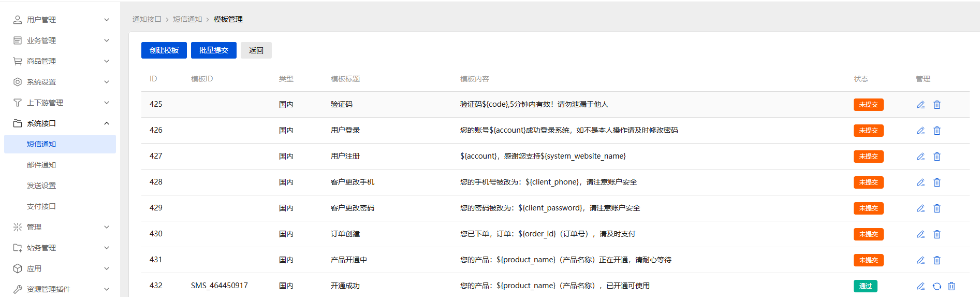Screen dimensions: 980x297
Task: Go to 短信通知 breadcrumb link
Action: [x=187, y=19]
